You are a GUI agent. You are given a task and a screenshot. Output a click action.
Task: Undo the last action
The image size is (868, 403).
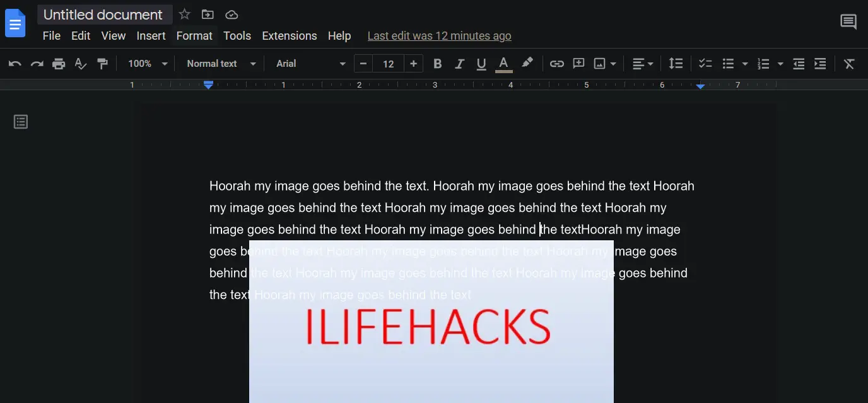tap(15, 64)
